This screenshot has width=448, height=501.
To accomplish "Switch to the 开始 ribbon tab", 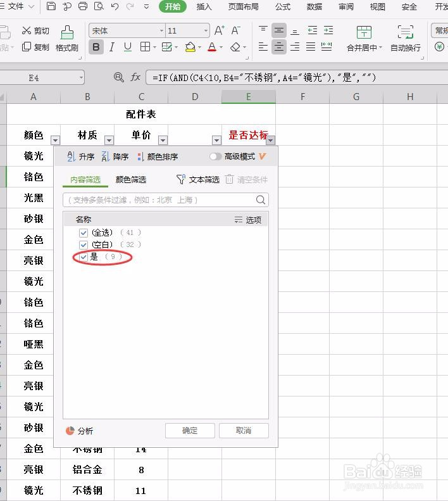I will tap(173, 6).
